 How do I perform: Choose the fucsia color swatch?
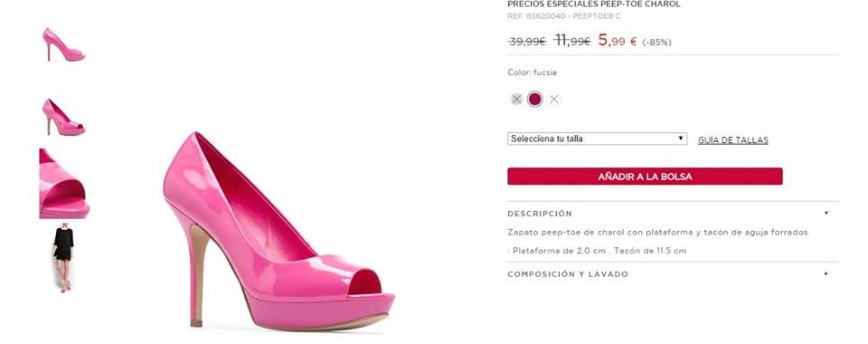[534, 100]
